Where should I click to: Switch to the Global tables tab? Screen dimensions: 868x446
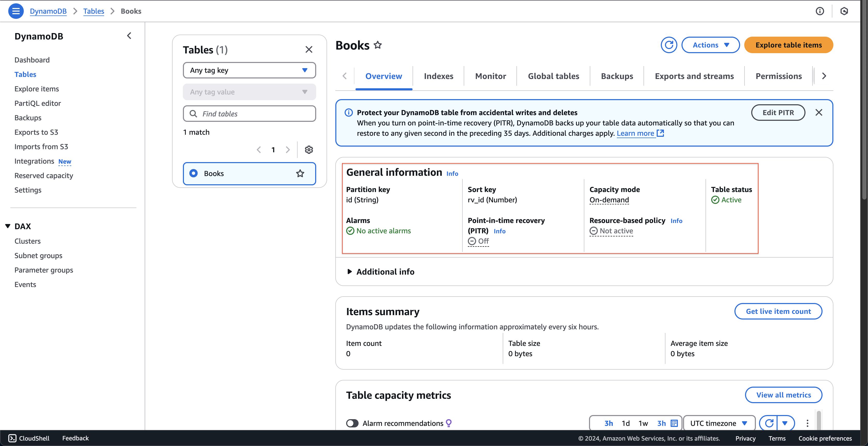[553, 76]
